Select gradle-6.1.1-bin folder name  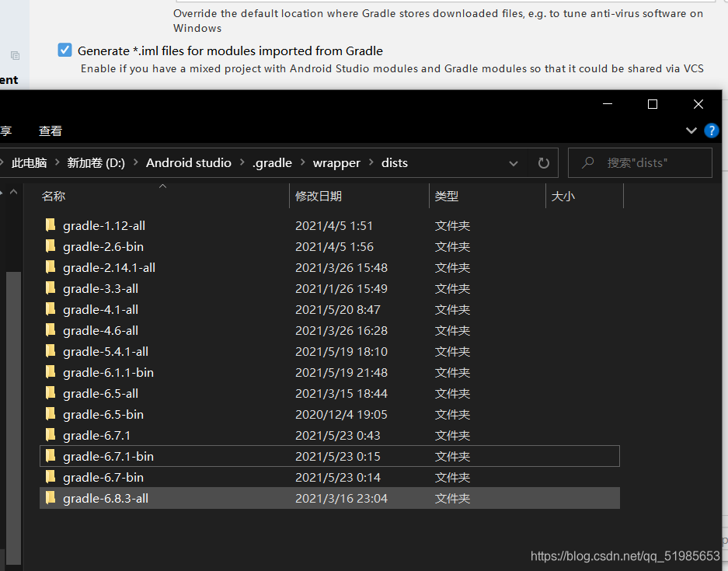point(108,372)
